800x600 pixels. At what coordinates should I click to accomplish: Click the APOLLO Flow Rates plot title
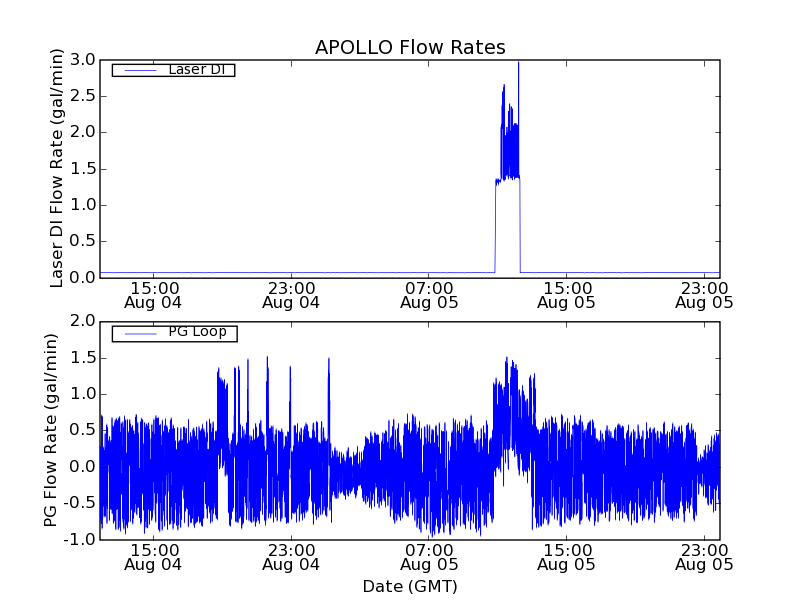[410, 48]
